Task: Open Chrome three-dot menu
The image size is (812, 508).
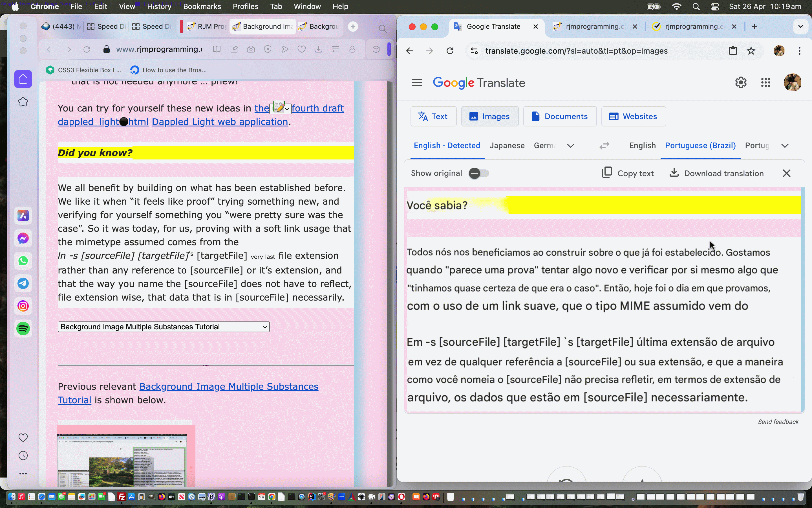Action: coord(800,51)
